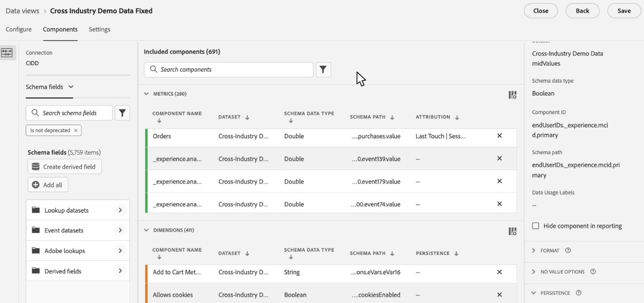Click the Add all button
The height and width of the screenshot is (303, 644).
(x=48, y=185)
